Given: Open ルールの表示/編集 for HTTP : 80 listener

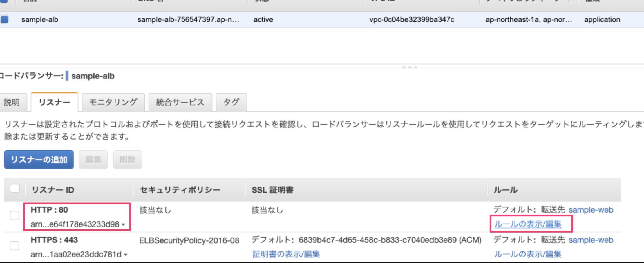Looking at the screenshot, I should 528,224.
